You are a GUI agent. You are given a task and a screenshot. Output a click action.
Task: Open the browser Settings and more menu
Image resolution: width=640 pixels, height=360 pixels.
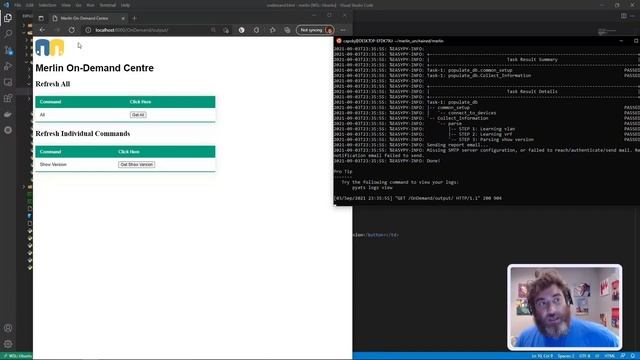[343, 30]
